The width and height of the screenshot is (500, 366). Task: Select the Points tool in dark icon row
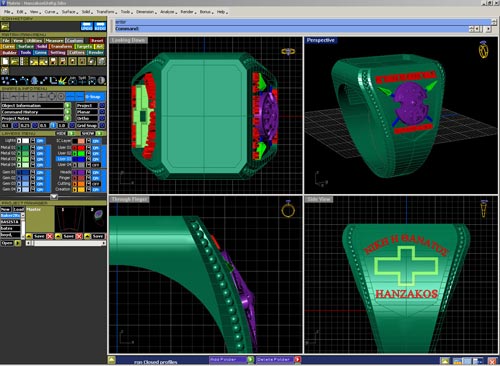[x=5, y=81]
